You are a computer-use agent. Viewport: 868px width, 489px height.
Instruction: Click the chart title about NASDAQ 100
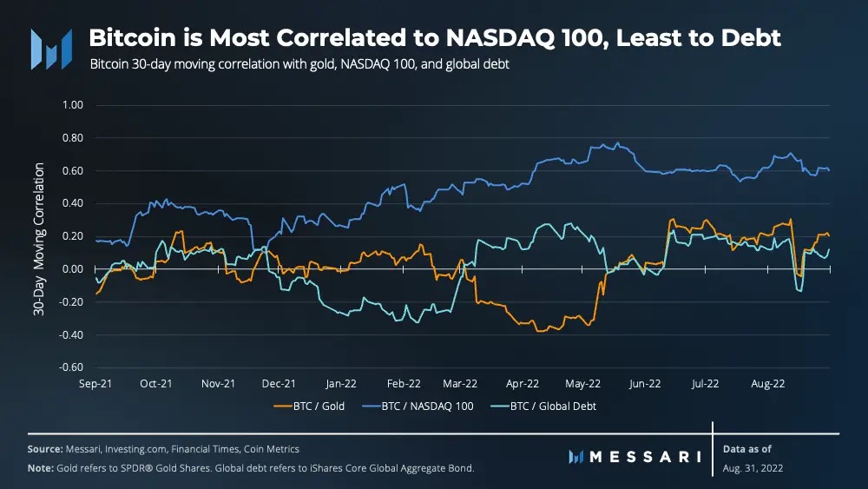click(x=435, y=37)
